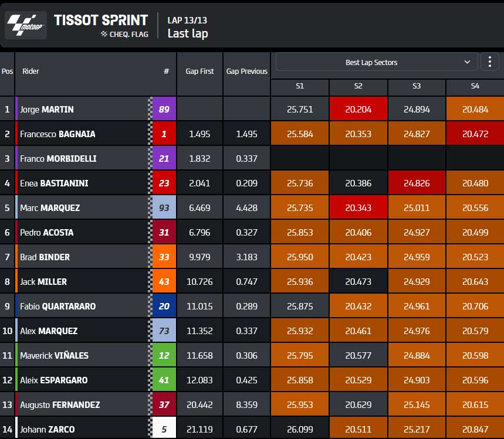
Task: Open the three-dot options menu
Action: (x=489, y=62)
